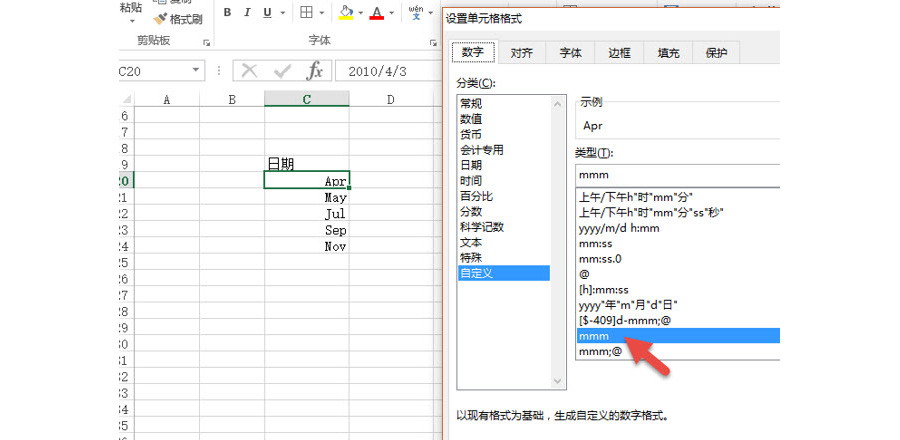The height and width of the screenshot is (440, 900).
Task: Choose 时间 in the category list
Action: [x=504, y=181]
